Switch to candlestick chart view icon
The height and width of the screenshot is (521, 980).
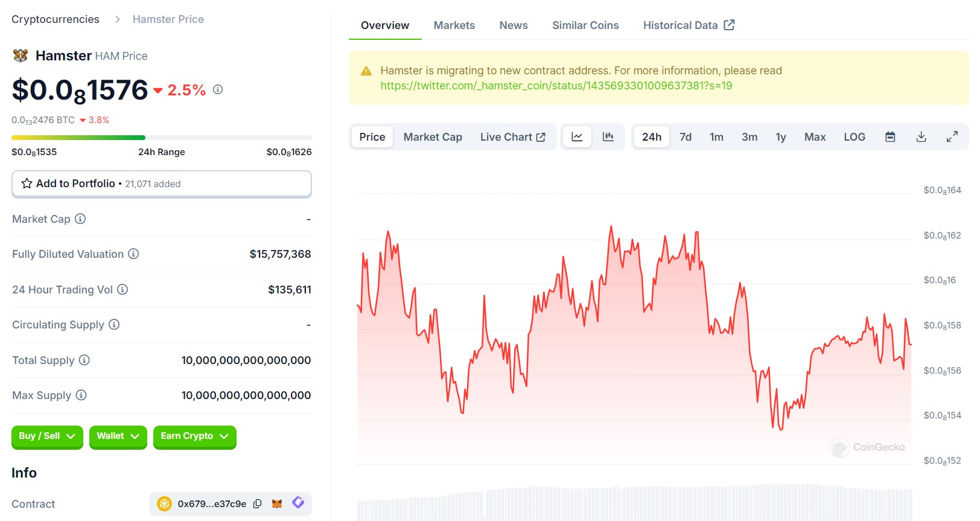coord(608,137)
